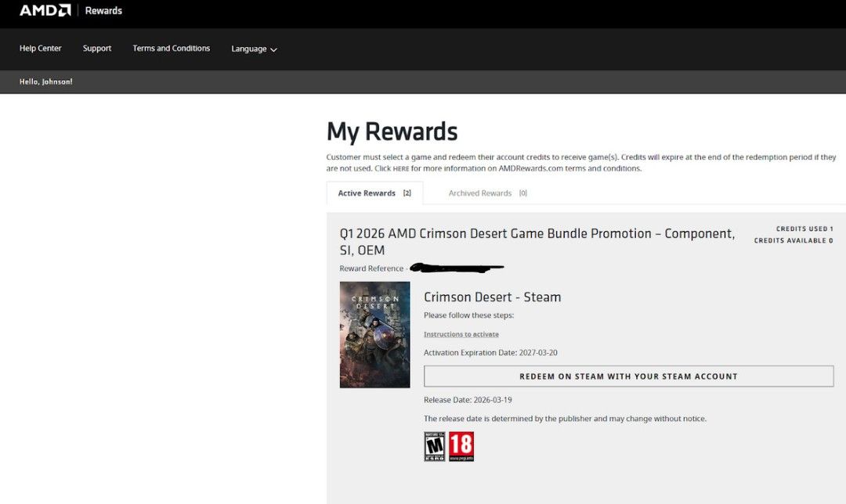Click the Crimson Desert cover thumbnail

[x=375, y=335]
